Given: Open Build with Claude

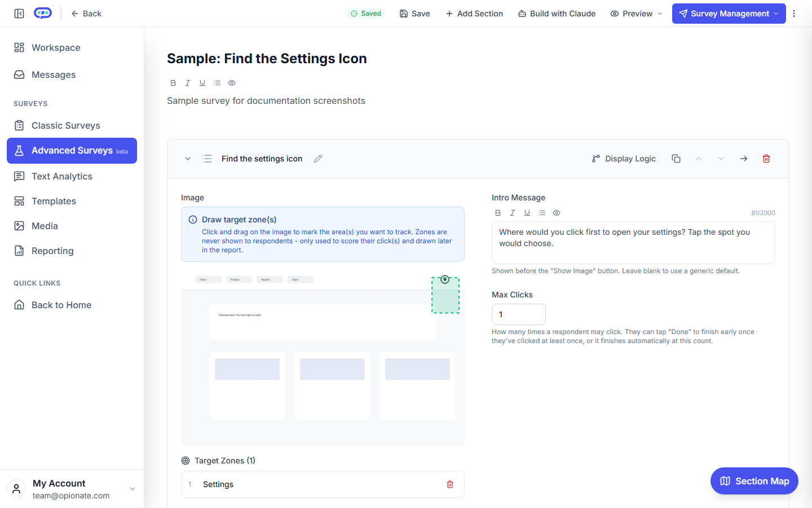Looking at the screenshot, I should tap(557, 14).
